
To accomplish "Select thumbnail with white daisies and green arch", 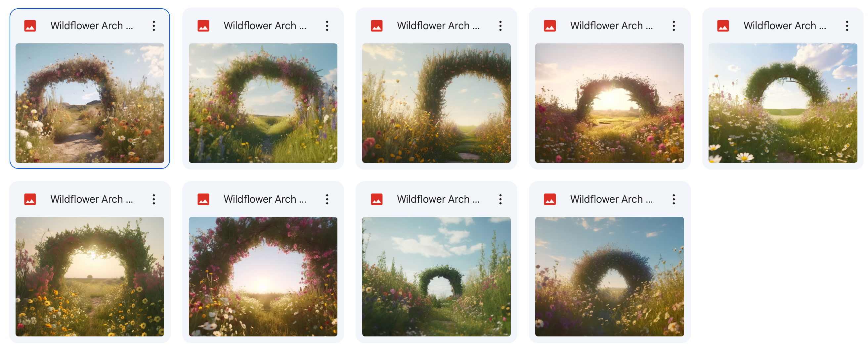I will pyautogui.click(x=782, y=103).
